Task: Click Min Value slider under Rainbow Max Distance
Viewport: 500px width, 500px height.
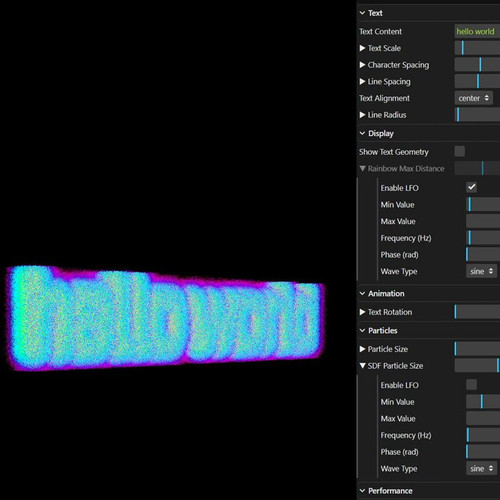Action: click(x=483, y=204)
